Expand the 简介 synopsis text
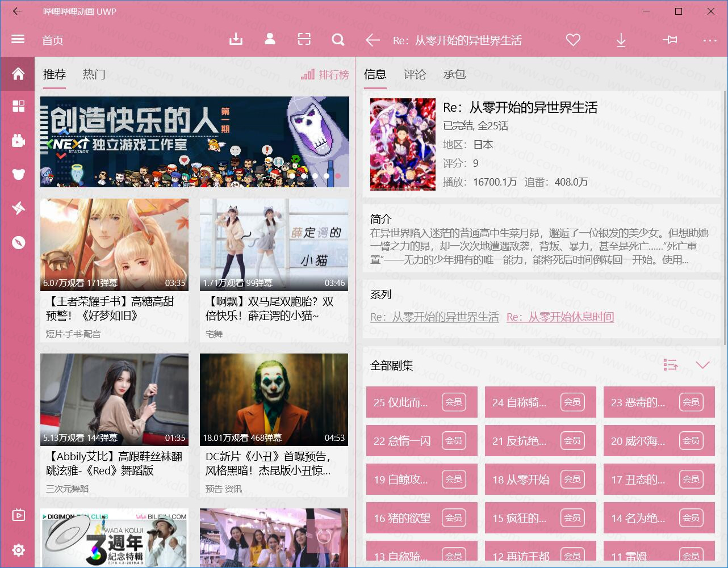 pyautogui.click(x=539, y=246)
